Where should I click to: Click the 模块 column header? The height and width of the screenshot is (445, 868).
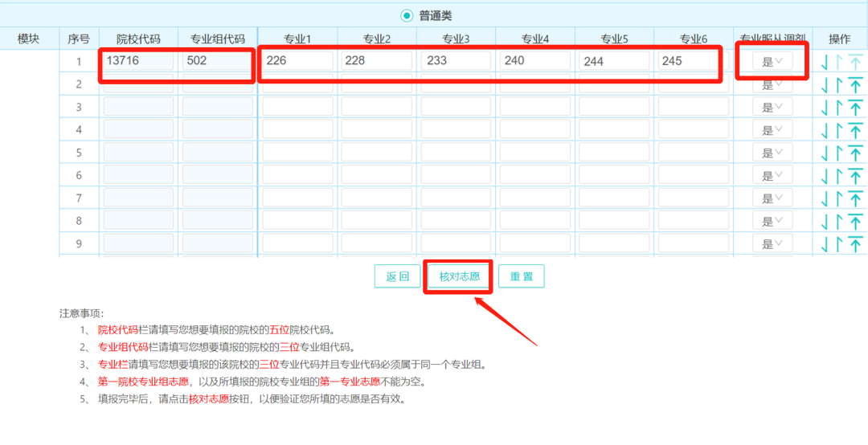(x=28, y=39)
